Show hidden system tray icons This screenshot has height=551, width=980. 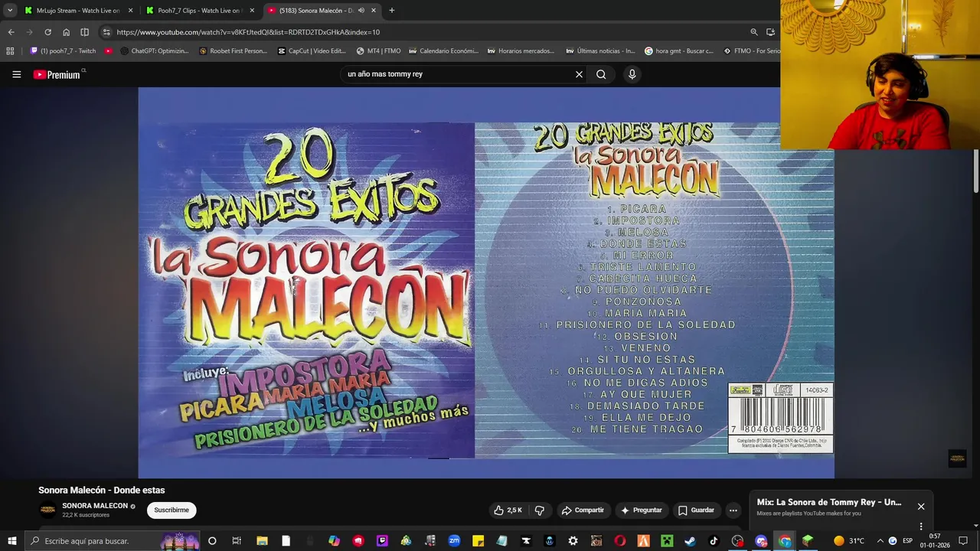pos(880,541)
